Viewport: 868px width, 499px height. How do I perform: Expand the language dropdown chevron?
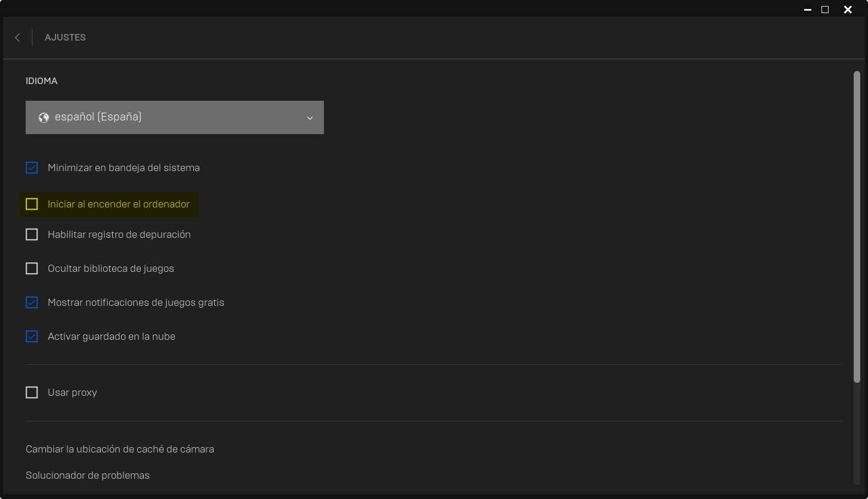(310, 118)
